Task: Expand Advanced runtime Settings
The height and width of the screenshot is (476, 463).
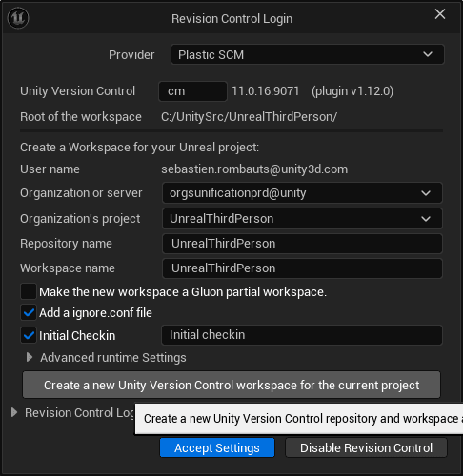Action: click(30, 358)
